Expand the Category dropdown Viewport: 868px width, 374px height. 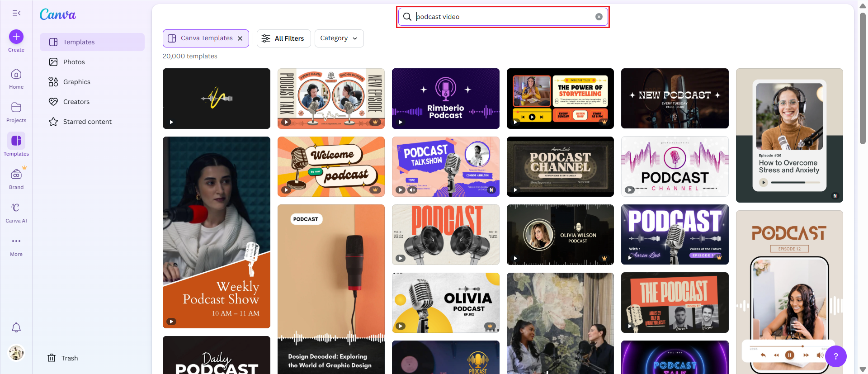tap(339, 38)
